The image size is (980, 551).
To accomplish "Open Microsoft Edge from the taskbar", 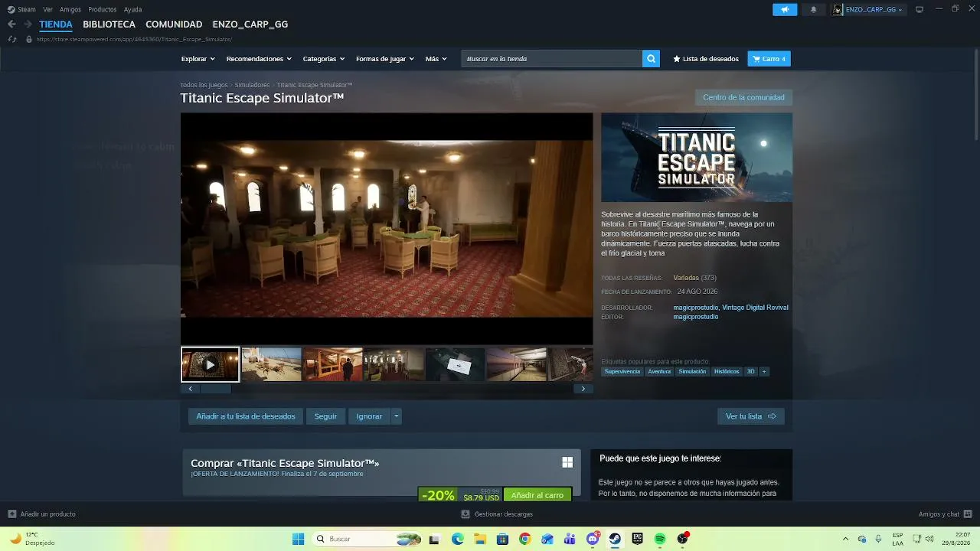I will [458, 539].
